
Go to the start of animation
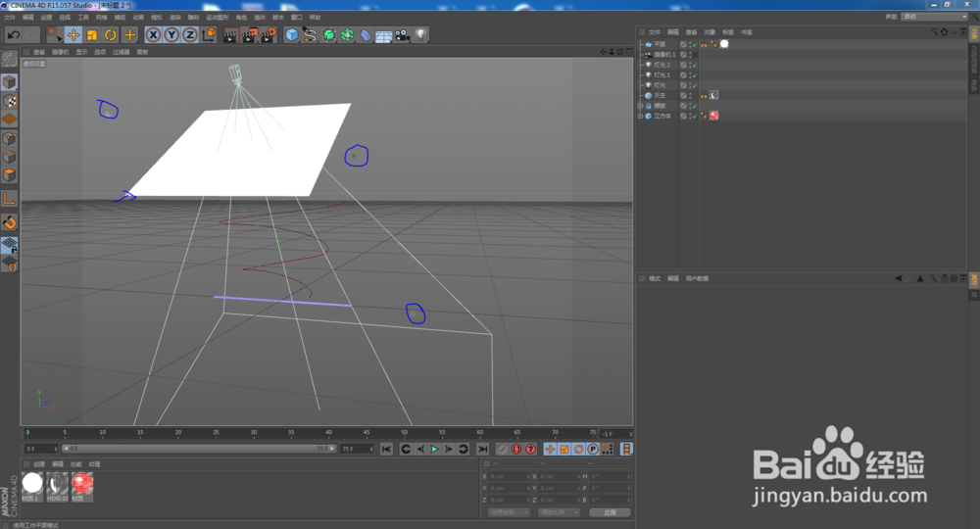(x=386, y=449)
